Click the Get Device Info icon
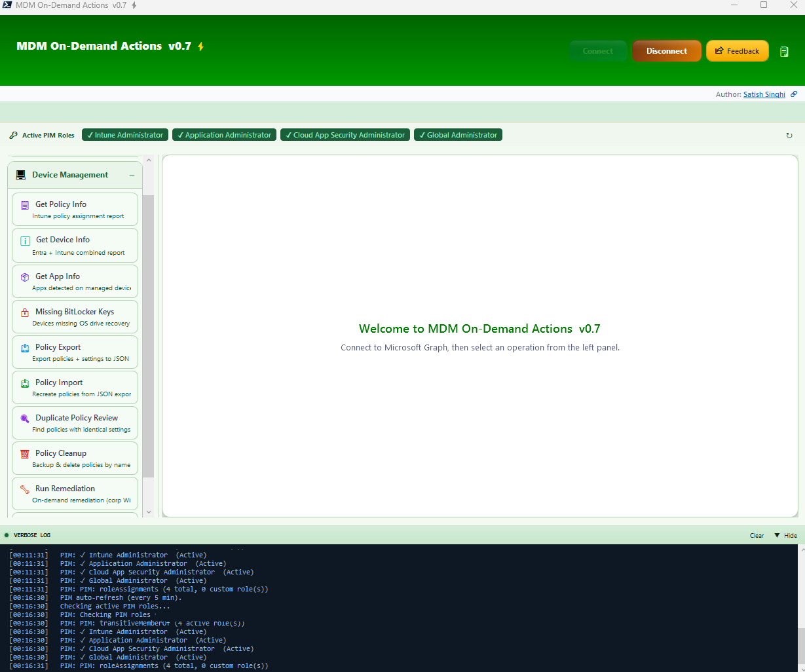Image resolution: width=805 pixels, height=672 pixels. [26, 240]
